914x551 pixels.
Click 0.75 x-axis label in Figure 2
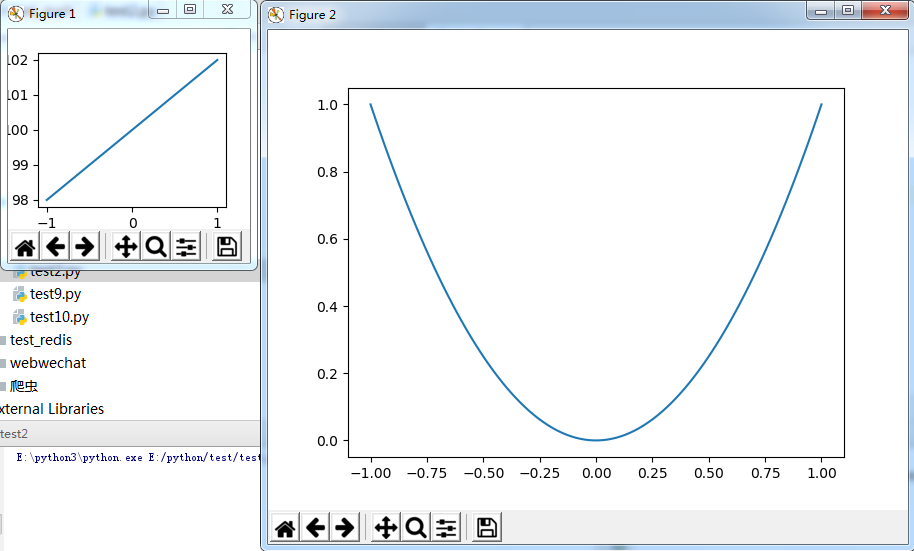pyautogui.click(x=765, y=473)
